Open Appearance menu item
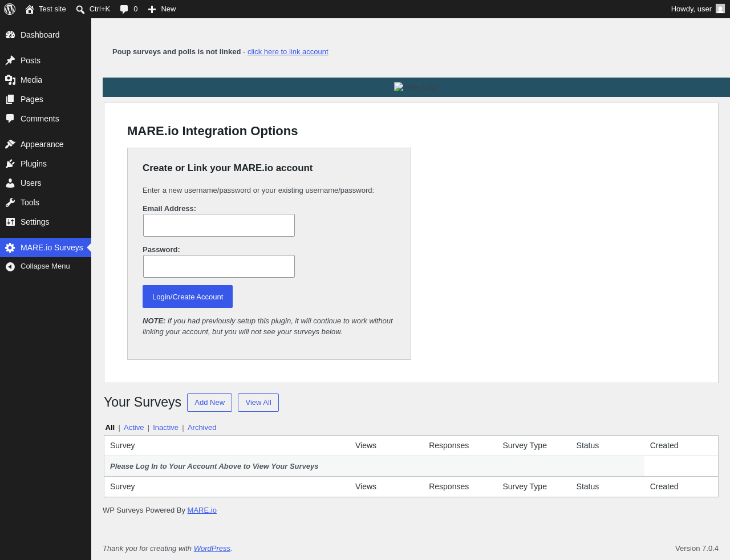 point(46,144)
